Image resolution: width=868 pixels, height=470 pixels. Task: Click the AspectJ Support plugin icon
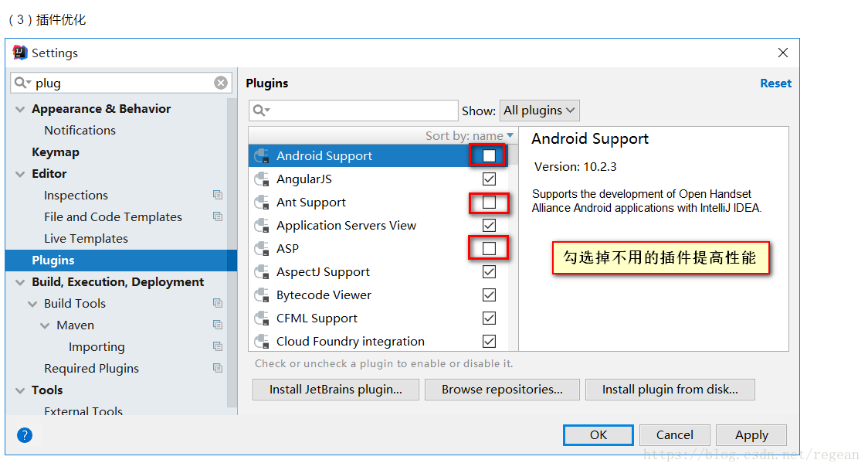point(262,272)
